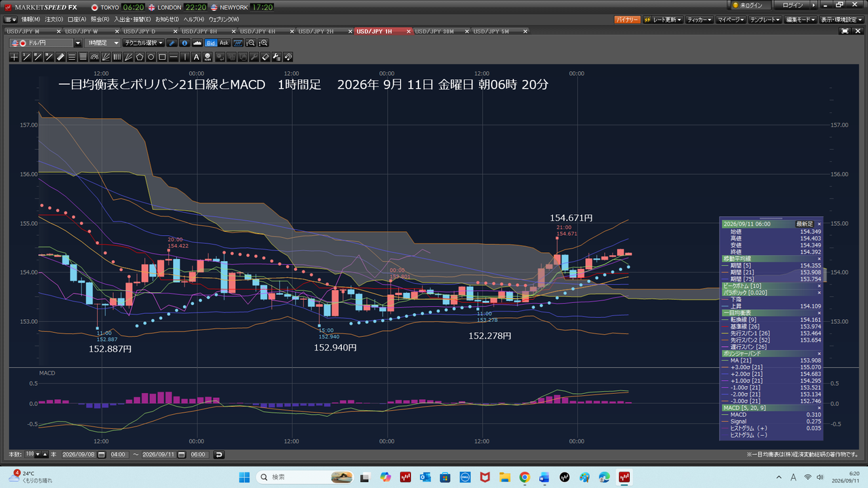Toggle chart price to Bid
Viewport: 868px width, 488px height.
click(211, 43)
